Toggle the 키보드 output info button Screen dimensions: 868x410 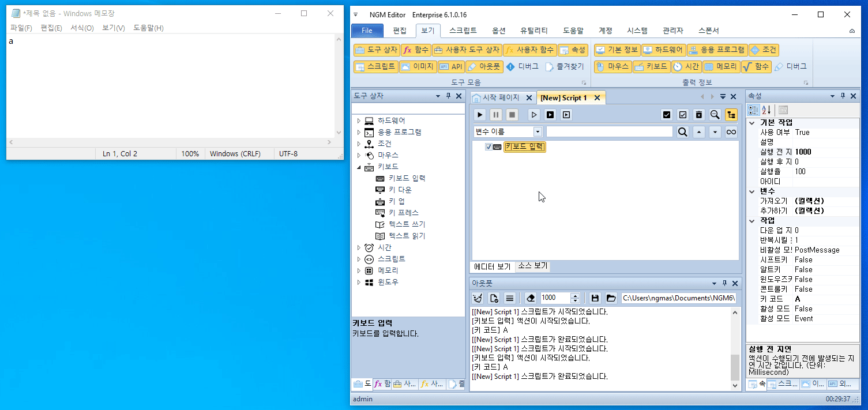[651, 67]
